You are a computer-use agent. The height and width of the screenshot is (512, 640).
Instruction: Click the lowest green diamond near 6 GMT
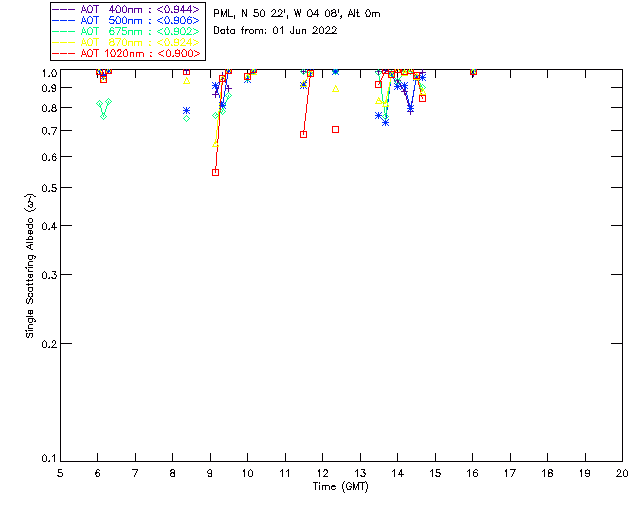tap(104, 116)
